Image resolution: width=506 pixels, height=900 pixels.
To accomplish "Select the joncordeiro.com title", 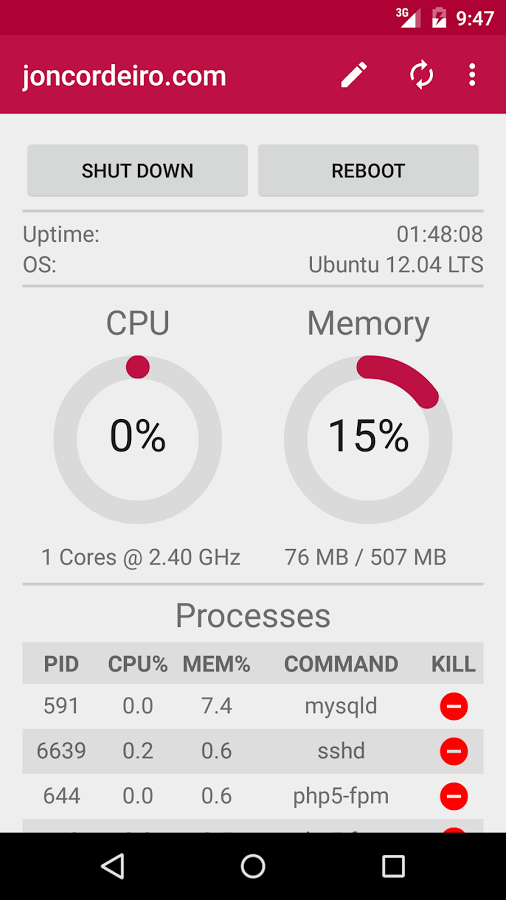I will (x=124, y=76).
